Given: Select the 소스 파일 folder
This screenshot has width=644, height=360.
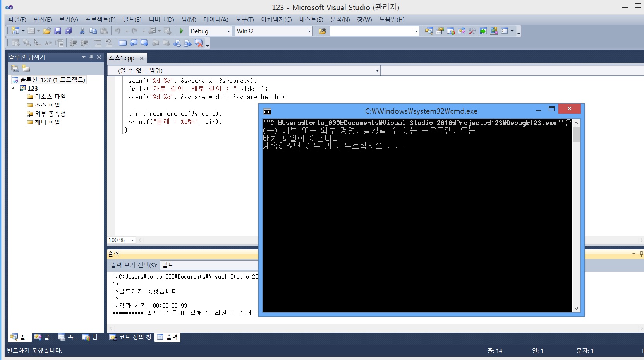Looking at the screenshot, I should click(x=43, y=105).
